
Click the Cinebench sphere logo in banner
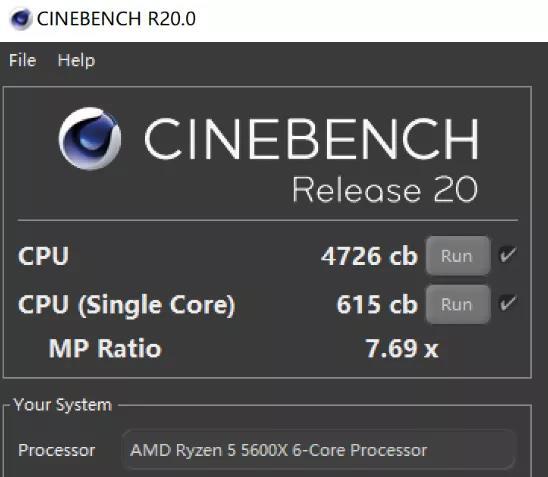90,138
